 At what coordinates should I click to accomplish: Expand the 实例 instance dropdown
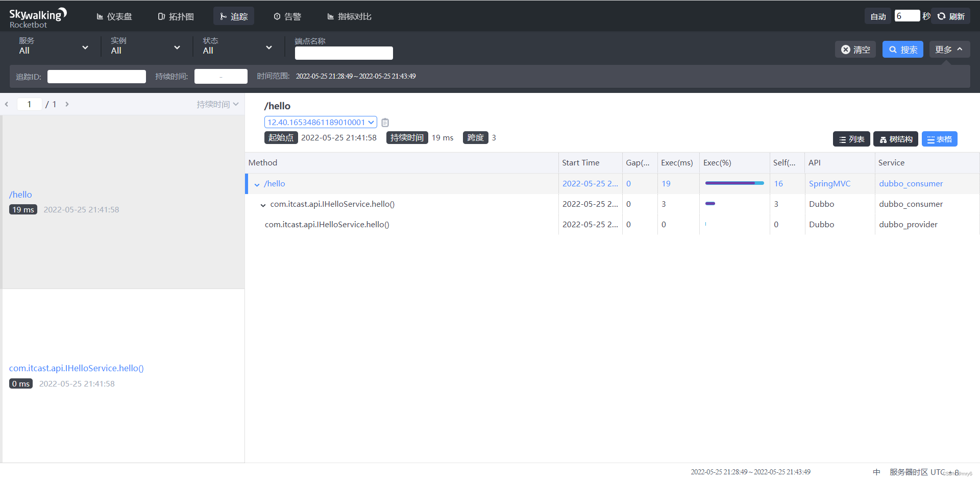(x=145, y=47)
